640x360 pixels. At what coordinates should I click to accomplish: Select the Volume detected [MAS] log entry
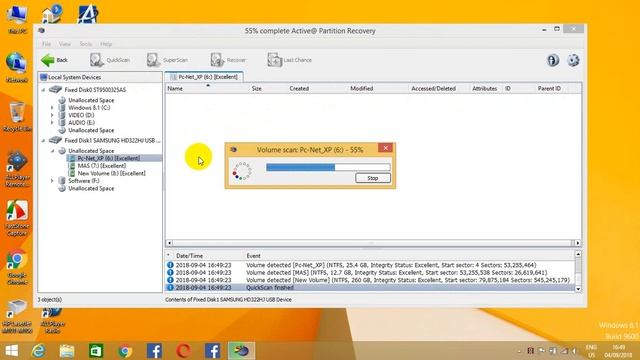point(370,272)
